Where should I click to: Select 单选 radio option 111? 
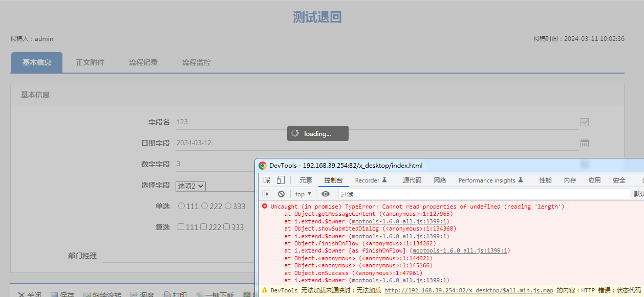pyautogui.click(x=181, y=206)
